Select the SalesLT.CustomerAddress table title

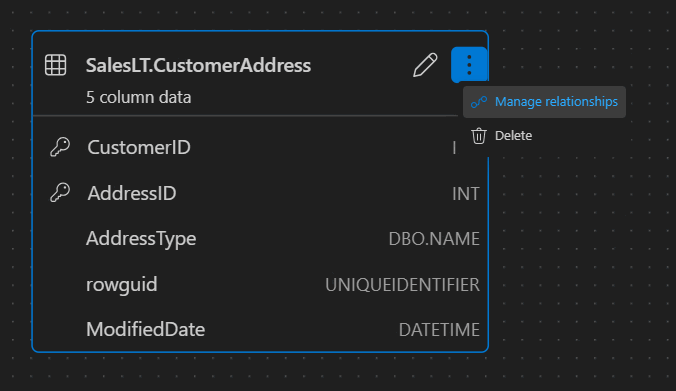tap(198, 66)
